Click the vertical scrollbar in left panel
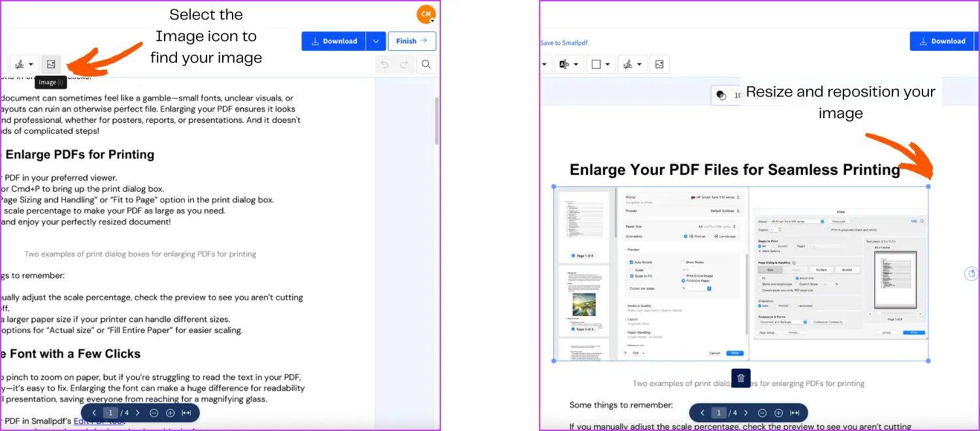Screen dimensions: 980x431 click(437, 121)
